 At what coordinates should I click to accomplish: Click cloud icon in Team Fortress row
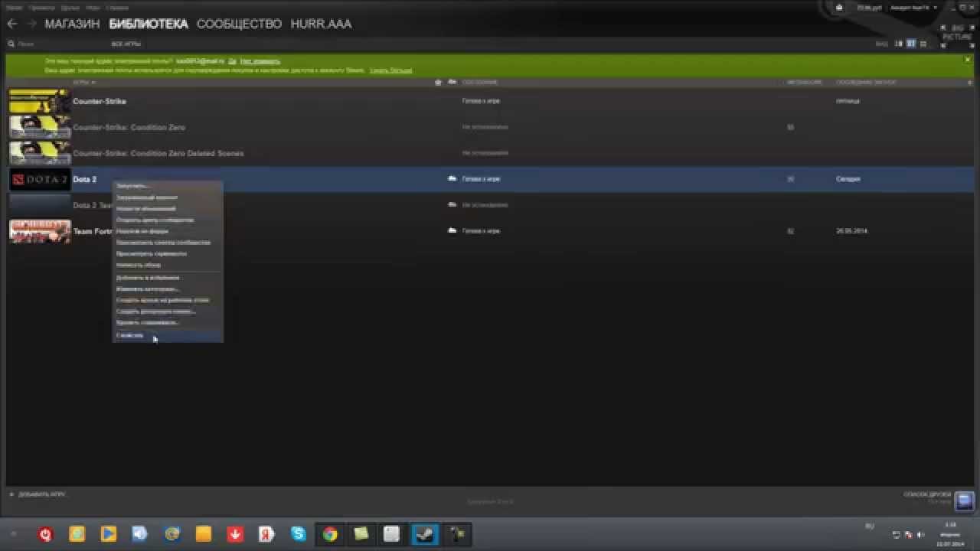(452, 230)
